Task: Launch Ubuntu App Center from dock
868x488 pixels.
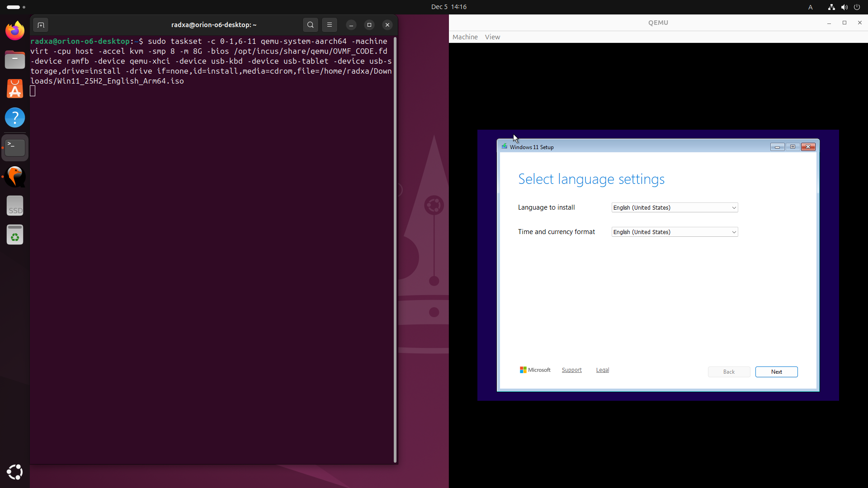Action: tap(15, 89)
